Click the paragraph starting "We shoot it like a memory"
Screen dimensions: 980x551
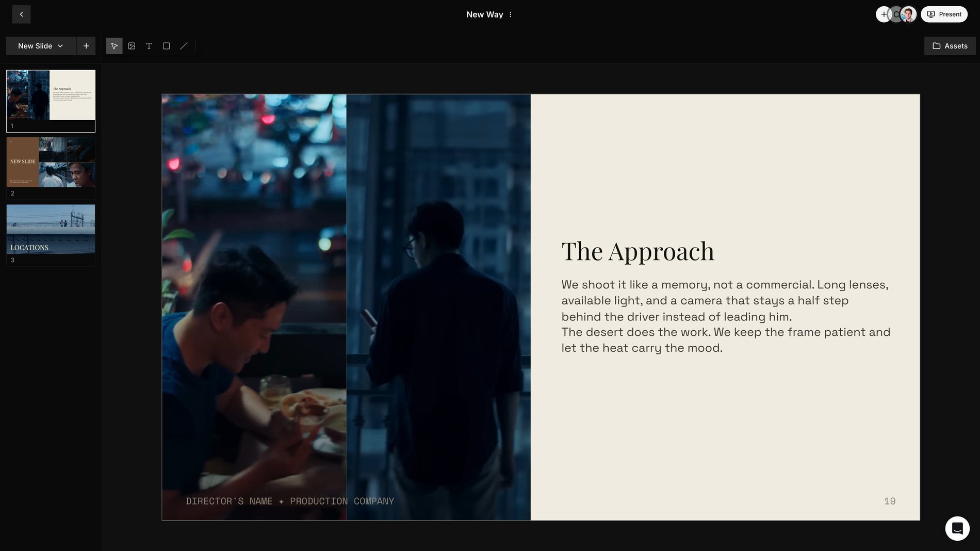click(x=726, y=316)
